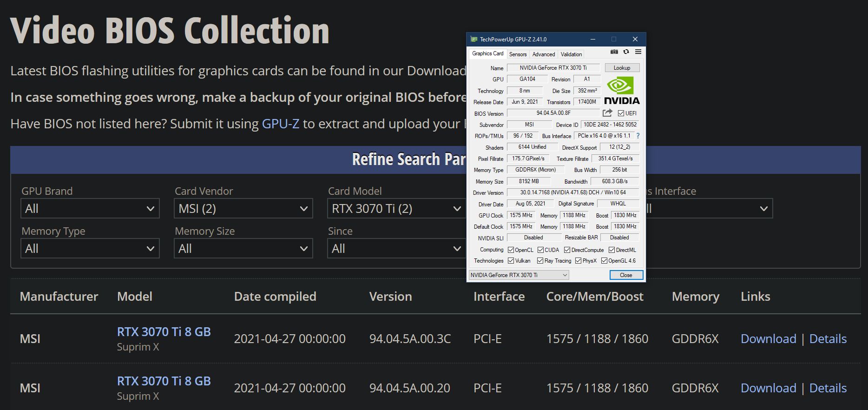Click the Memory Type GDDR6X (Micron) field
The height and width of the screenshot is (410, 868).
[535, 170]
